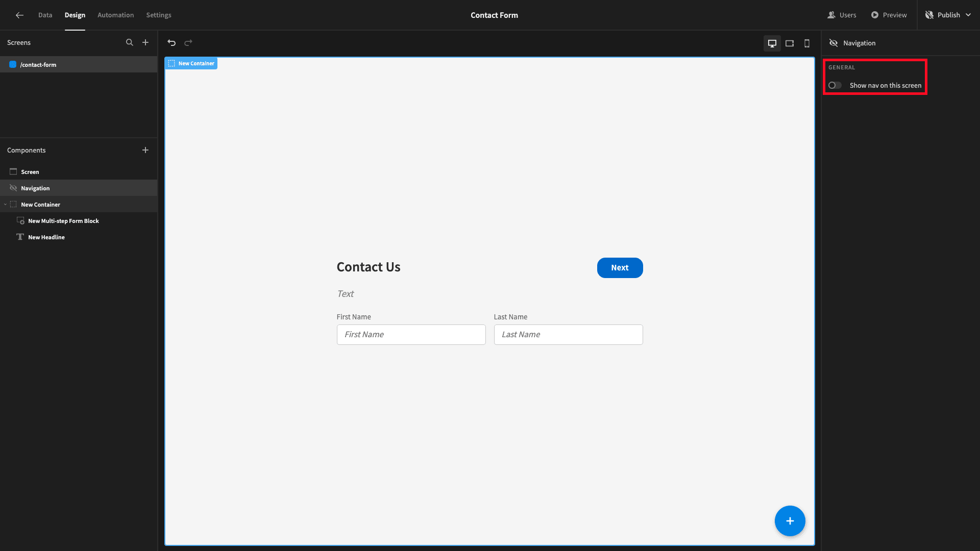Click the New Container label tag
This screenshot has height=551, width=980.
pyautogui.click(x=191, y=64)
